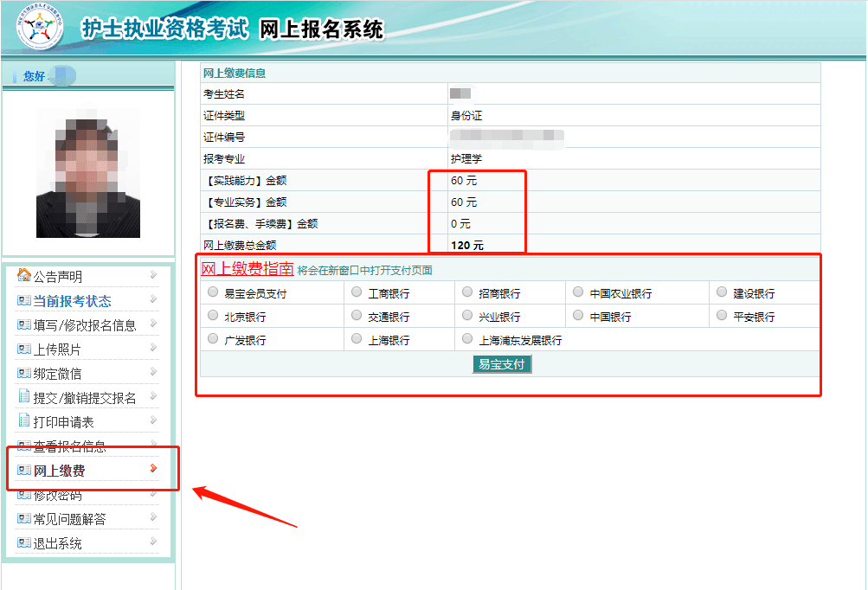Open the 当前报考状态 menu entry

pos(74,299)
